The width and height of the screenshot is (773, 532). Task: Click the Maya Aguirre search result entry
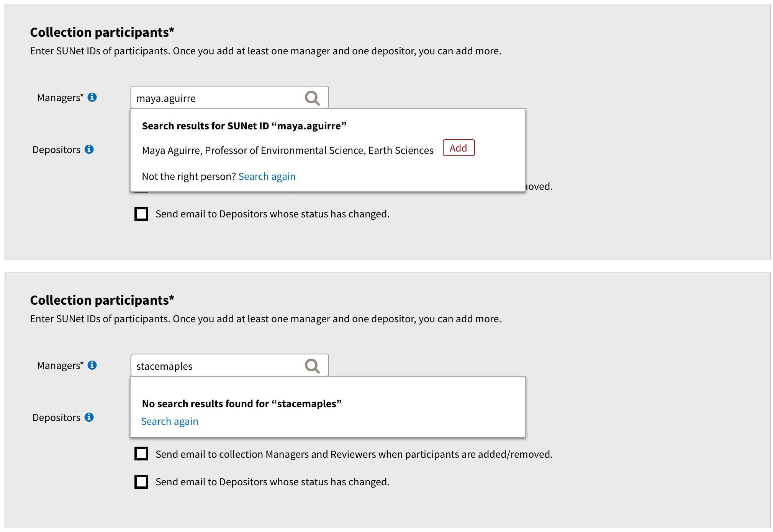[x=288, y=150]
